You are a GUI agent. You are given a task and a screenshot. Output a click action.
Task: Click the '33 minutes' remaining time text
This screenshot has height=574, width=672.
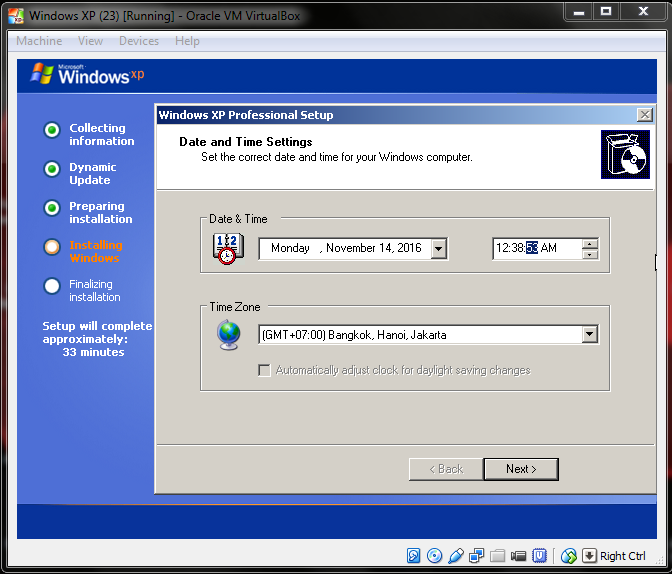click(x=93, y=352)
